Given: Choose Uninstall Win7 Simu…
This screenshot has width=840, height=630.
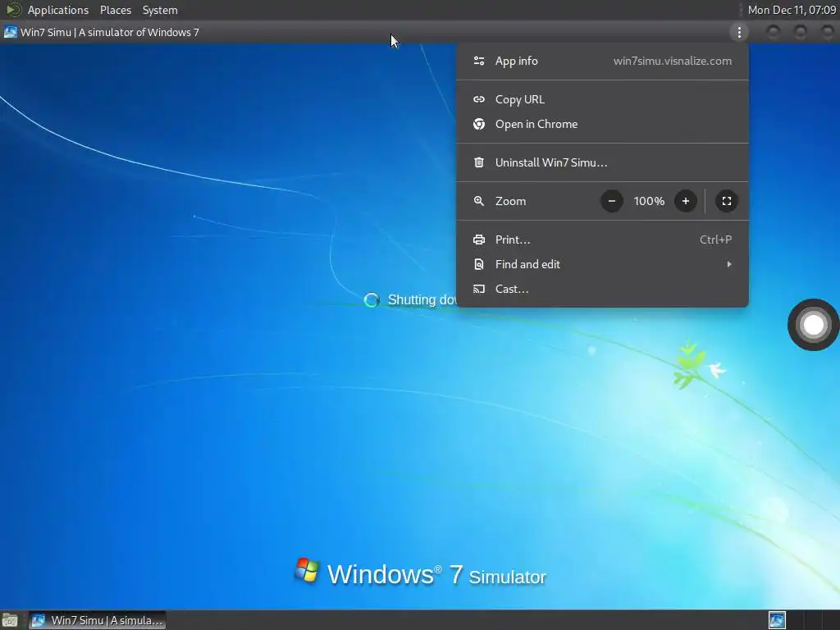Looking at the screenshot, I should (602, 162).
